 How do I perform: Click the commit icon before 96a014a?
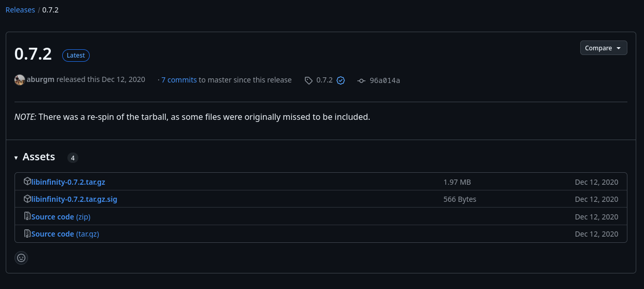(361, 80)
